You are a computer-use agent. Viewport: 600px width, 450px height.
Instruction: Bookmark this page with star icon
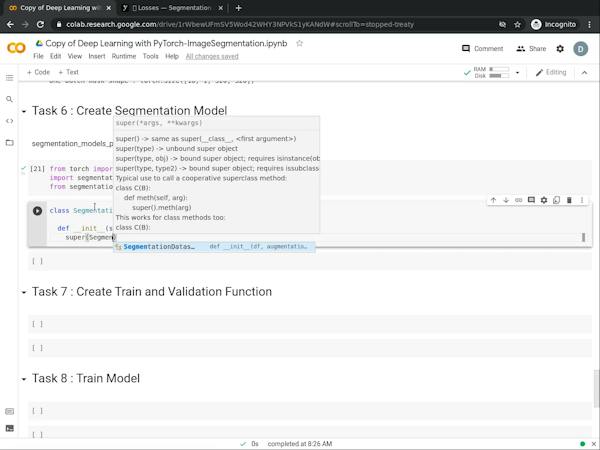click(517, 24)
